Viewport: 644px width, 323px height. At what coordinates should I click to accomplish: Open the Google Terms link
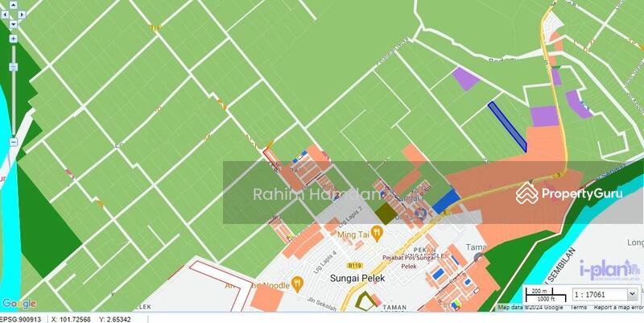point(578,308)
